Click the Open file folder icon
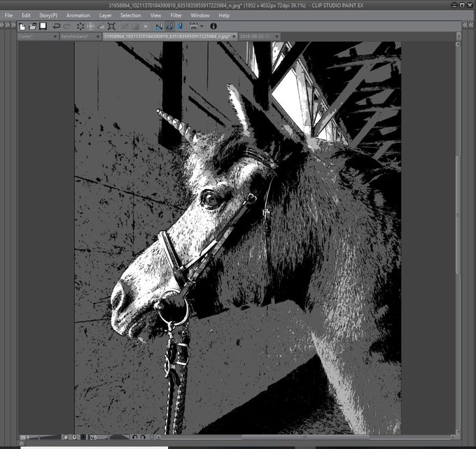 (32, 27)
